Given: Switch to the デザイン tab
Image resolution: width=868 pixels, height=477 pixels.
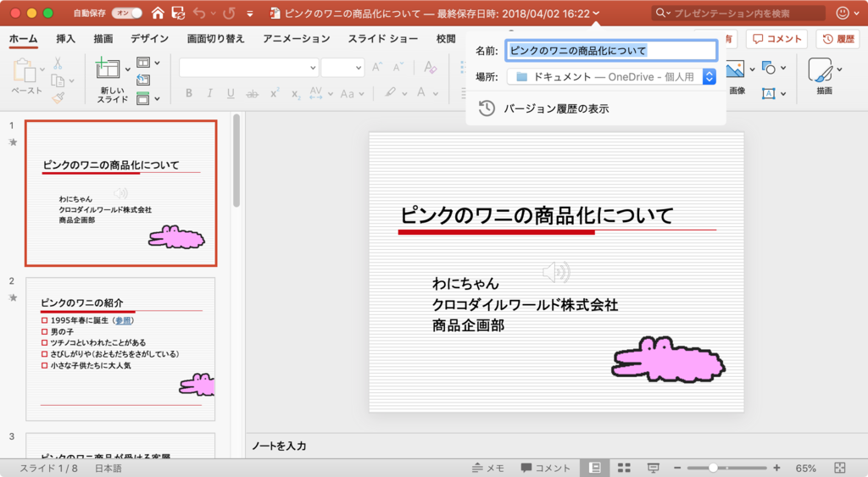Looking at the screenshot, I should pyautogui.click(x=149, y=39).
